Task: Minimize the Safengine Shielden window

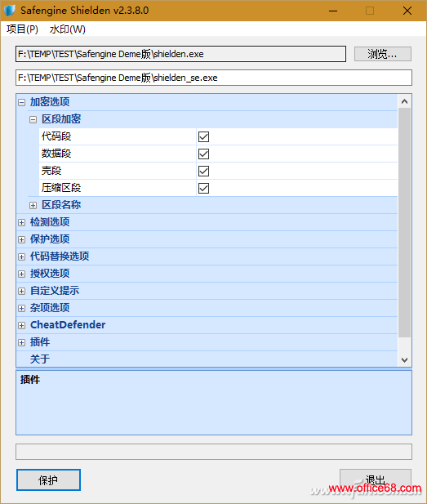Action: pyautogui.click(x=333, y=11)
